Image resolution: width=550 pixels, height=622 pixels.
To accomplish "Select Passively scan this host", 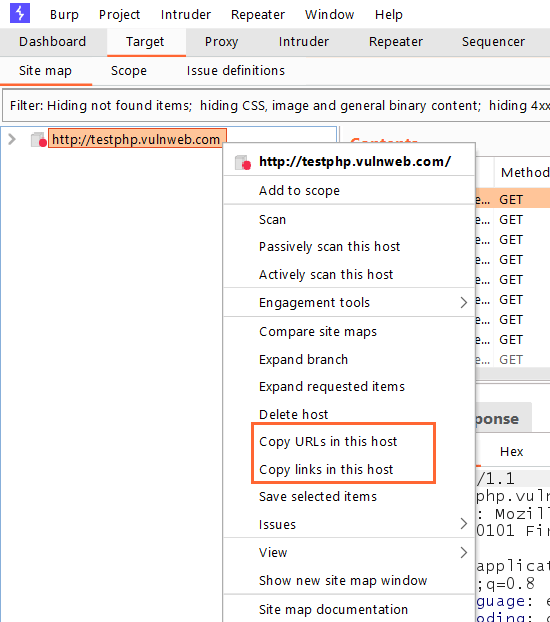I will (x=349, y=247).
